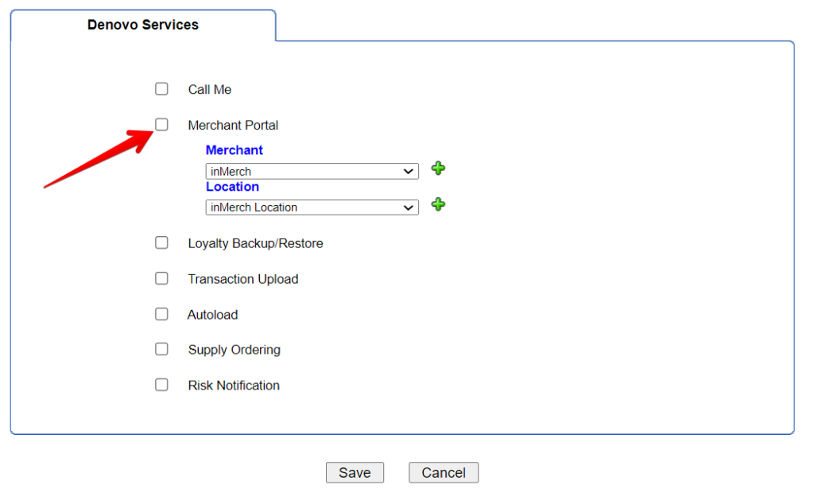Open the inMerch merchant dropdown
The width and height of the screenshot is (814, 504).
[x=312, y=171]
